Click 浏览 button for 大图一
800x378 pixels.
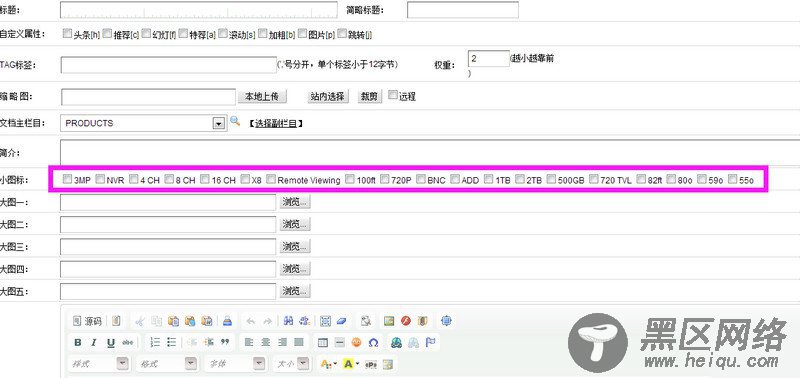point(295,203)
